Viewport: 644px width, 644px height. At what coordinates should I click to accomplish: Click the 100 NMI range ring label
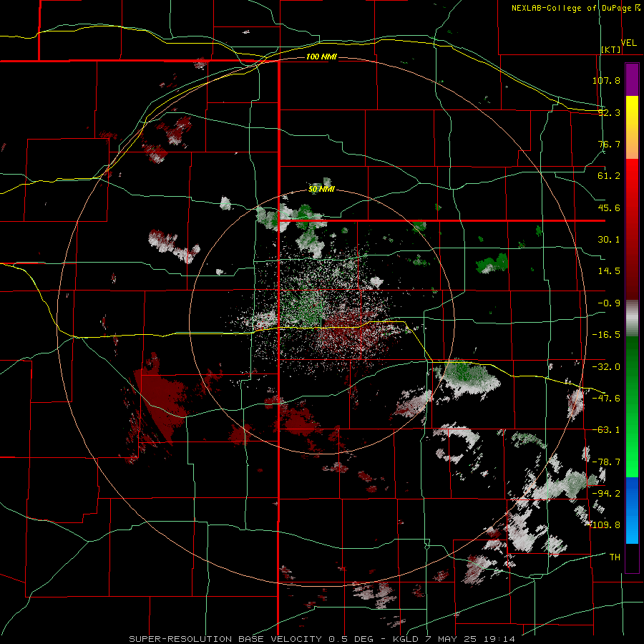point(321,57)
